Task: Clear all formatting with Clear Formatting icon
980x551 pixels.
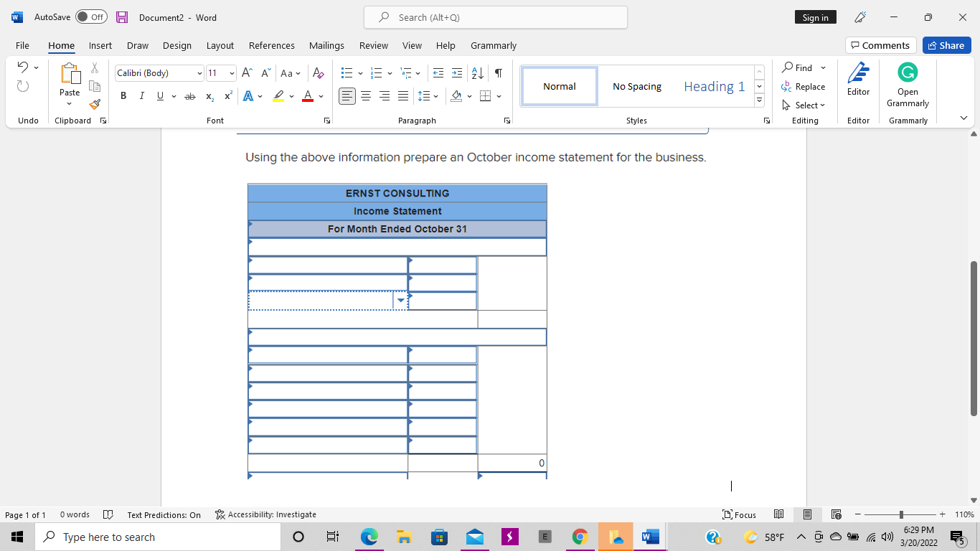Action: click(318, 72)
